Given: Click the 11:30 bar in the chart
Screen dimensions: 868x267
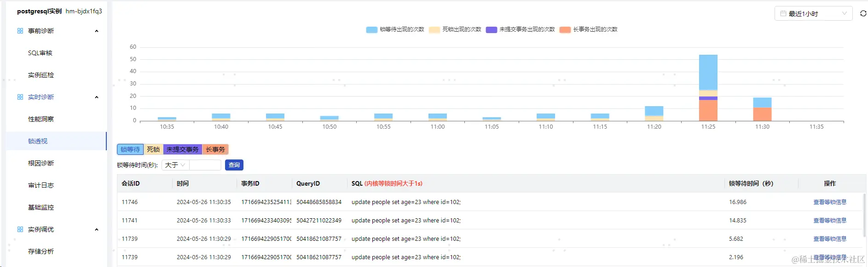Looking at the screenshot, I should point(762,109).
